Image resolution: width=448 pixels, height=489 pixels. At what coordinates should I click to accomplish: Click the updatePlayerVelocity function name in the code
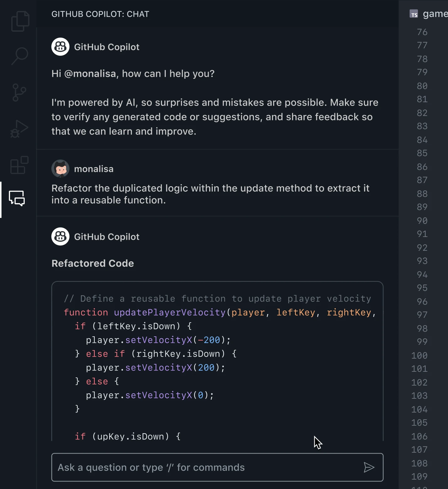[x=169, y=313]
